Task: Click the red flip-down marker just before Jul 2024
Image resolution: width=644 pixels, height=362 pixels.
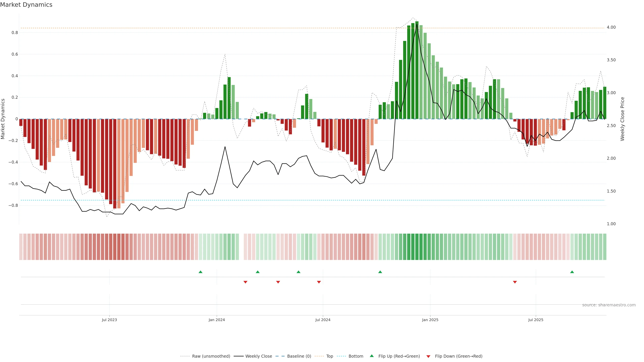Action: 319,282
